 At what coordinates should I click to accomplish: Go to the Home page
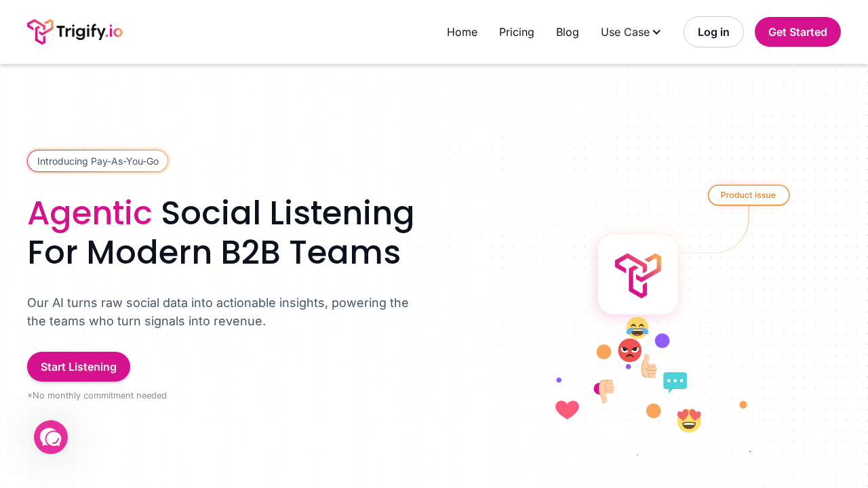pyautogui.click(x=462, y=32)
